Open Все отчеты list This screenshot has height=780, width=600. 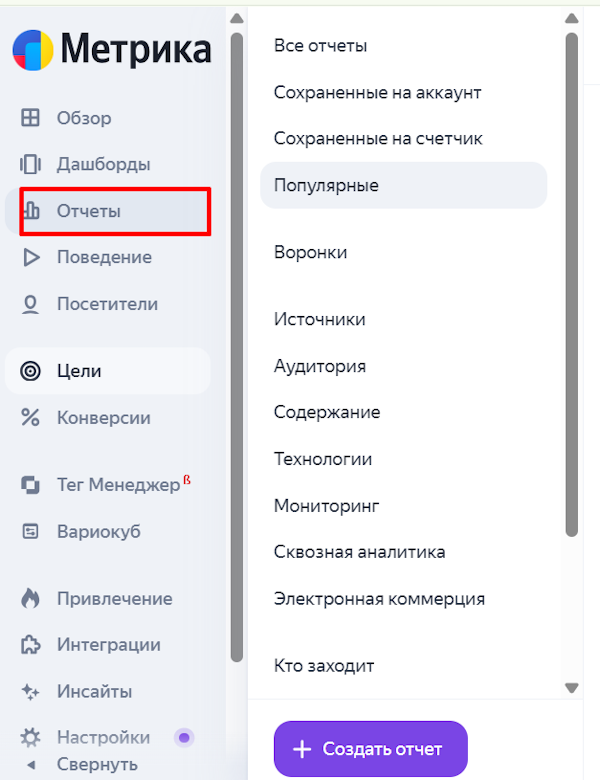click(320, 46)
